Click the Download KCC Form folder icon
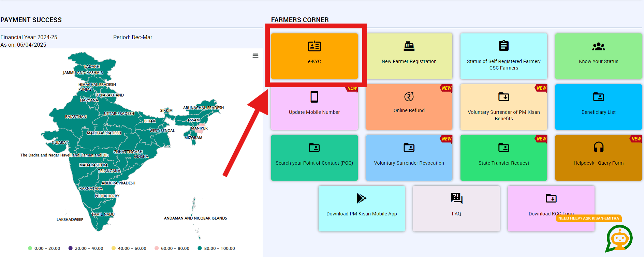This screenshot has height=257, width=644. 551,198
